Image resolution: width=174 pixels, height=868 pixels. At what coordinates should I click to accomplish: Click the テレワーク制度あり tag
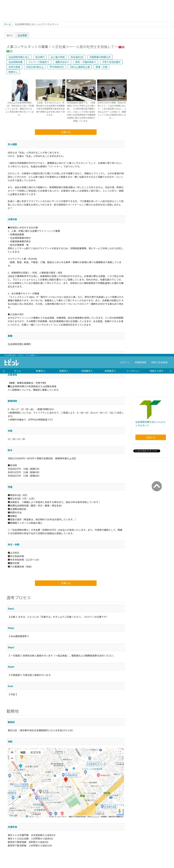click(x=39, y=62)
